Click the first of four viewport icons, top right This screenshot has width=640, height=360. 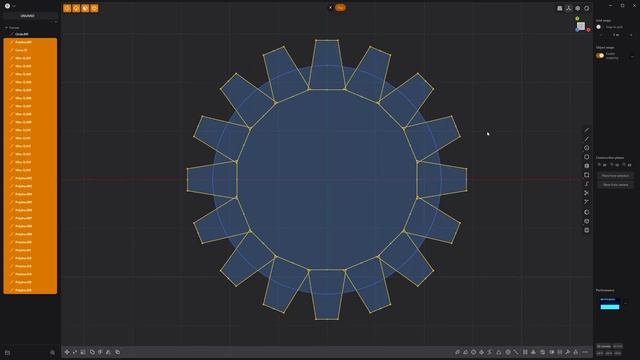tap(560, 8)
